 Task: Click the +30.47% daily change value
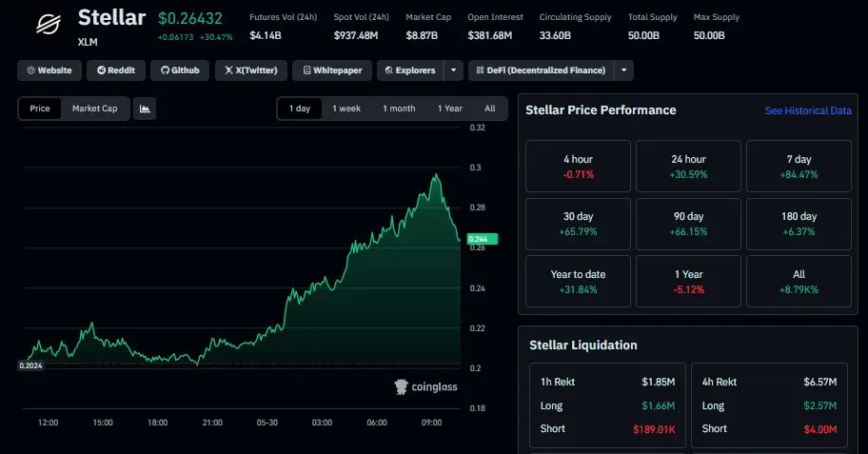(x=216, y=37)
